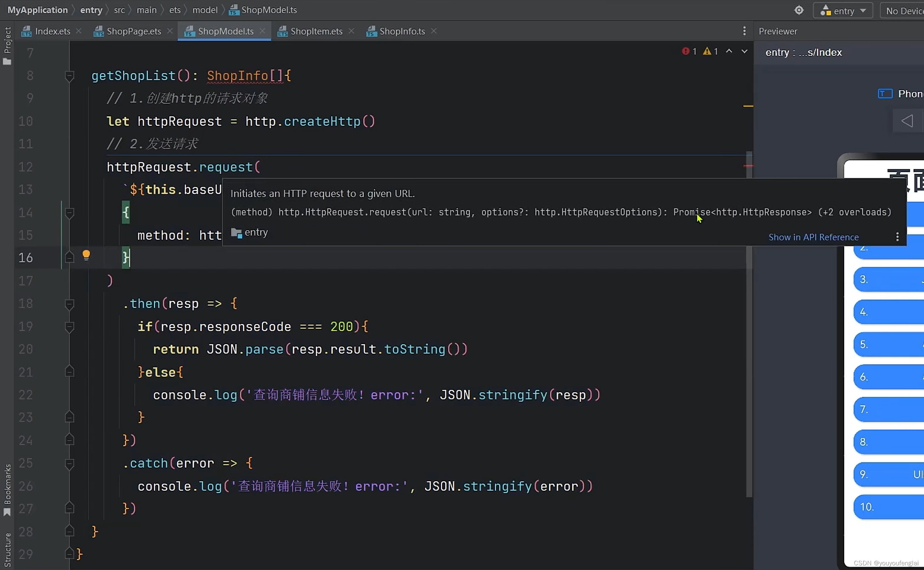The image size is (924, 570).
Task: Open the Bookmarks tool window
Action: (7, 490)
